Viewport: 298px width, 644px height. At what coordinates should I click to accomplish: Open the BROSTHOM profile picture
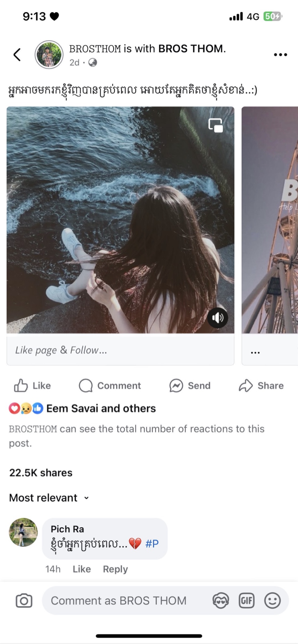tap(49, 55)
